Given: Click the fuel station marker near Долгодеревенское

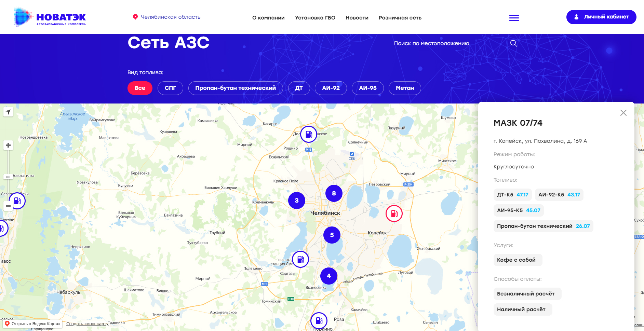Looking at the screenshot, I should click(308, 134).
